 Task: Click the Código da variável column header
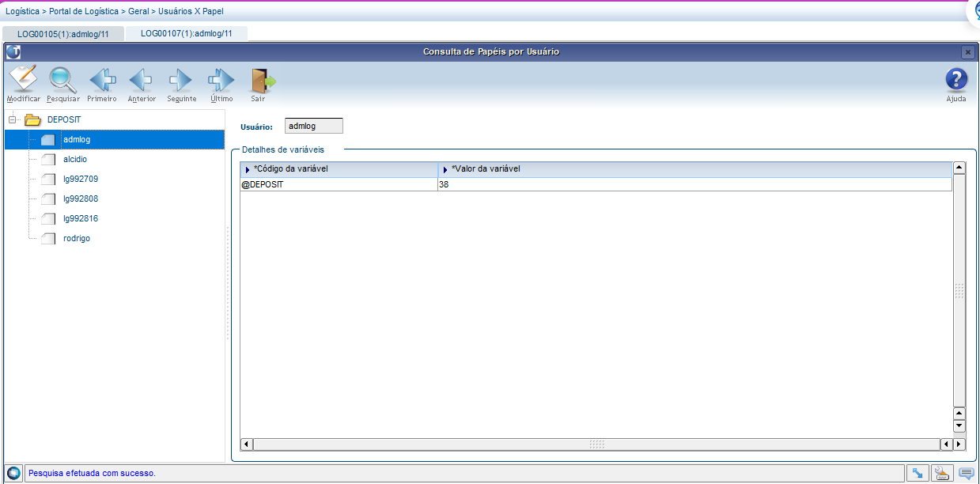(339, 169)
